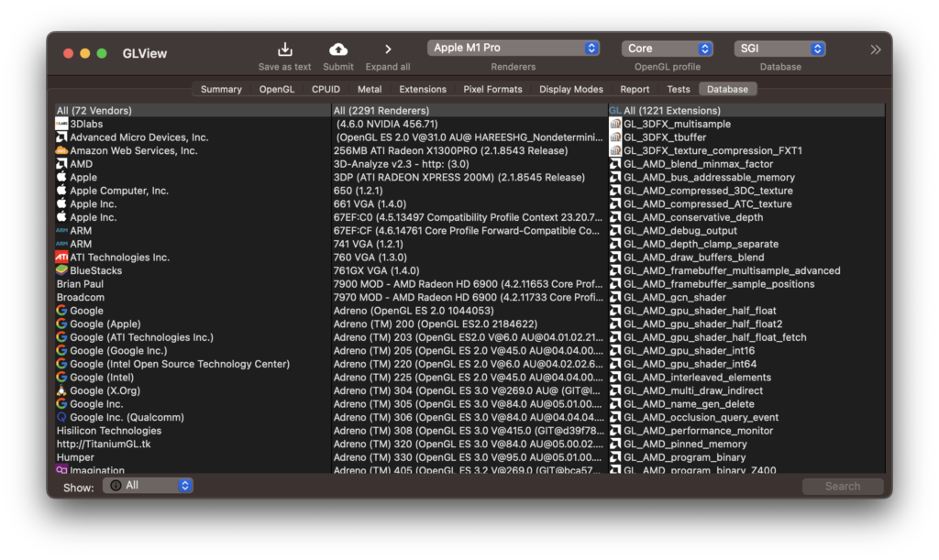Click the Advanced Micro Devices, Inc. logo icon
The image size is (939, 560).
click(61, 137)
